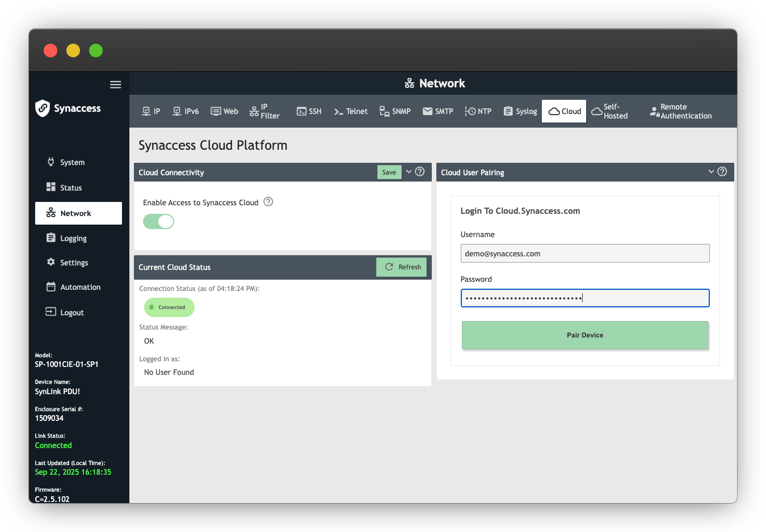This screenshot has height=532, width=766.
Task: Collapse the Cloud Connectivity panel chevron
Action: click(x=409, y=172)
